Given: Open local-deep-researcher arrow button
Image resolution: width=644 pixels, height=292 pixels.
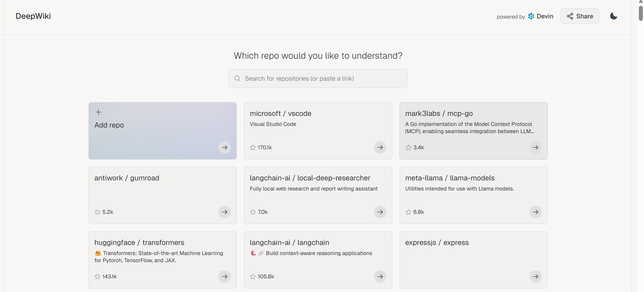Looking at the screenshot, I should [x=380, y=212].
